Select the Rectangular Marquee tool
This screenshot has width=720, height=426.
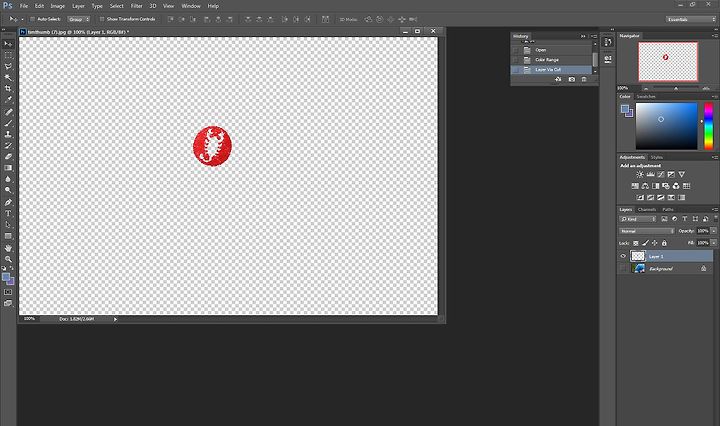(8, 55)
